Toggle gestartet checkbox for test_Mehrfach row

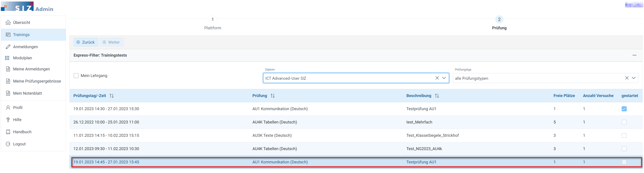[x=624, y=122]
